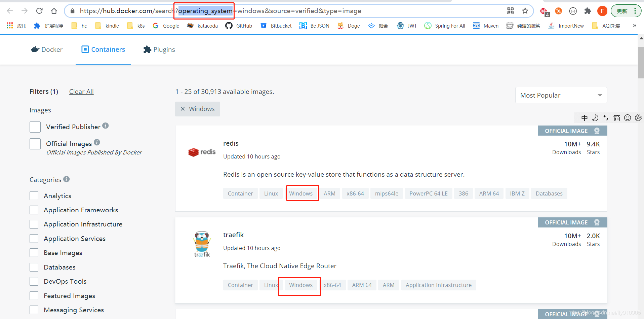
Task: Open the AQI采集 bookmarks folder
Action: pyautogui.click(x=606, y=26)
